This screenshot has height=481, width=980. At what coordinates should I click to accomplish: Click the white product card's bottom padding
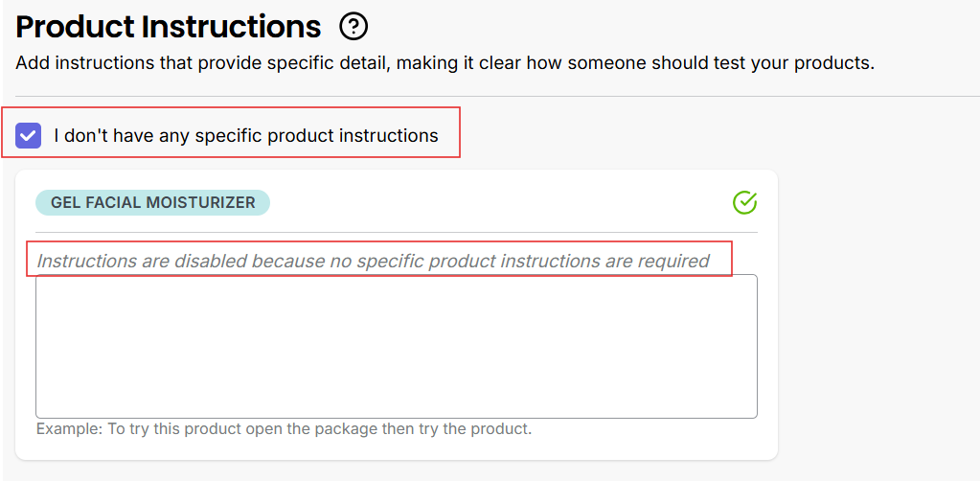pos(396,448)
